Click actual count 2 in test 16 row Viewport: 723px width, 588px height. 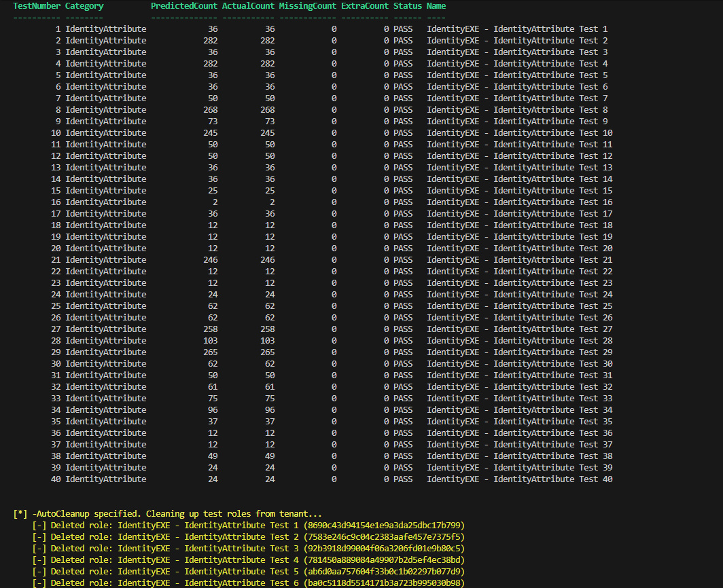click(272, 202)
